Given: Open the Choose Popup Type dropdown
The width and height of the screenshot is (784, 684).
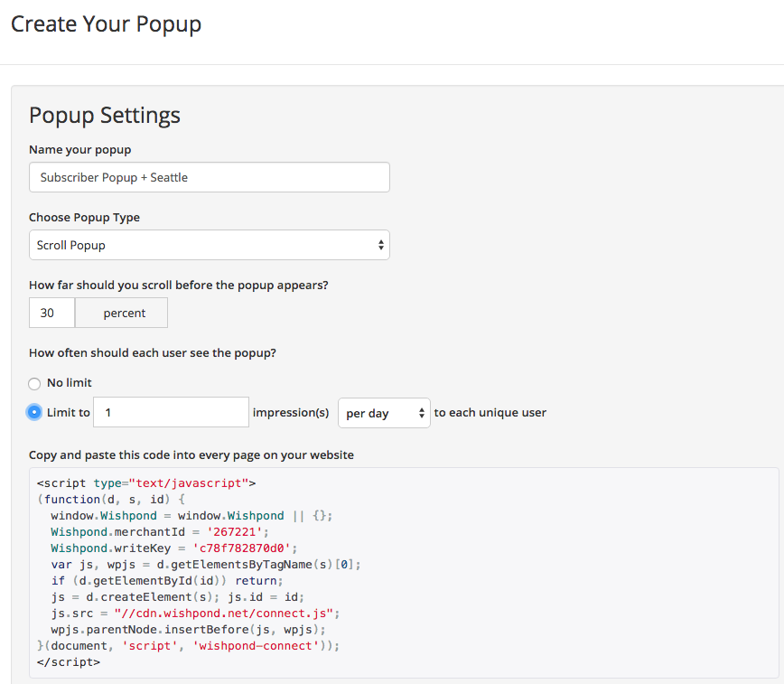Looking at the screenshot, I should (x=209, y=245).
